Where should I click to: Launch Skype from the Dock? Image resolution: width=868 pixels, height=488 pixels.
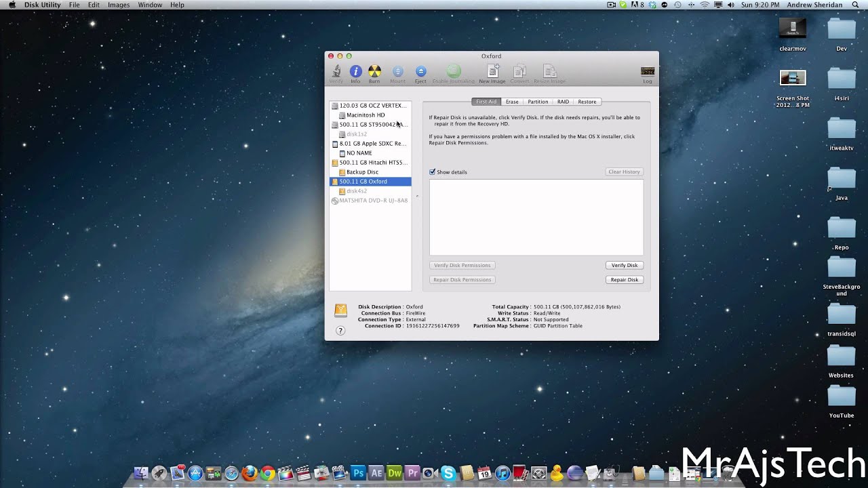448,473
